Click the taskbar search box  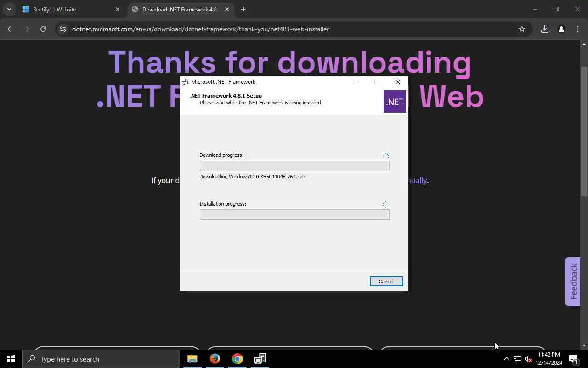[x=101, y=359]
